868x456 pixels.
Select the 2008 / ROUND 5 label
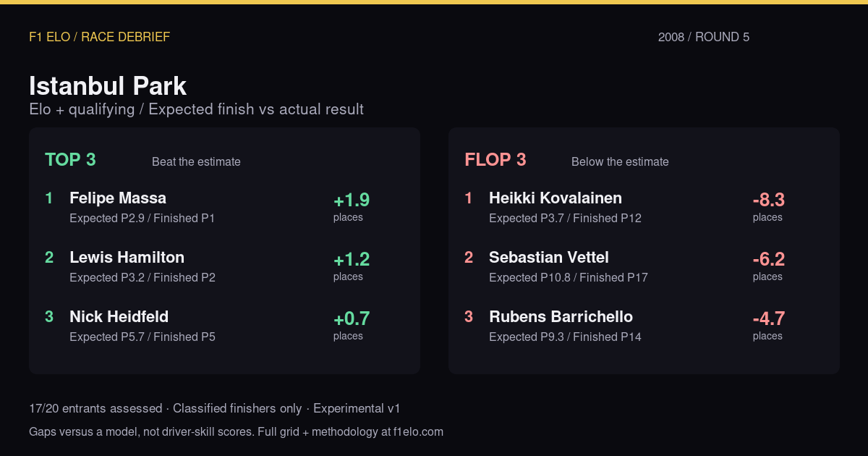tap(704, 37)
